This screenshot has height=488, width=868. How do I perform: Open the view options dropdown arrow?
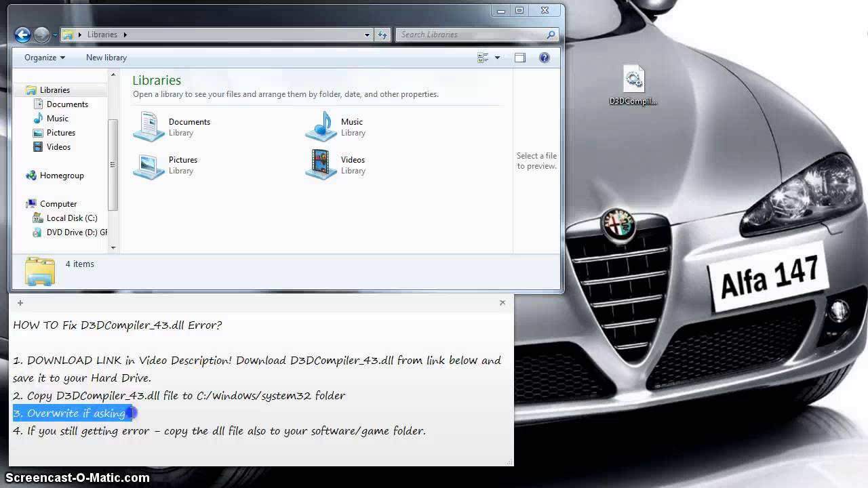(x=497, y=58)
